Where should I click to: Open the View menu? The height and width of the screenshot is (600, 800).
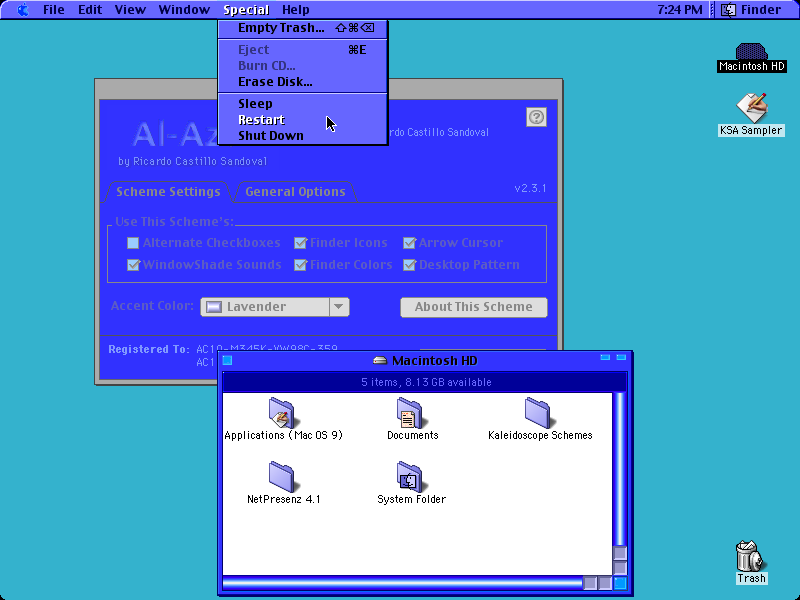(130, 10)
